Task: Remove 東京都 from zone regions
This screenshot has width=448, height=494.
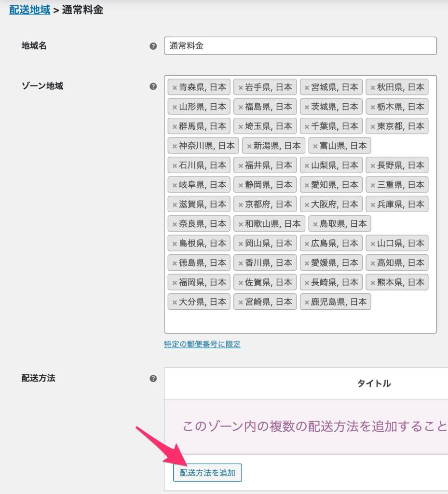Action: (x=372, y=126)
